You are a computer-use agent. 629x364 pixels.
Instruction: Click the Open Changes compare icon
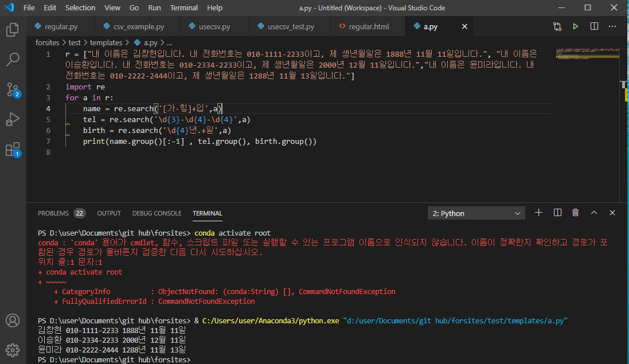point(557,26)
